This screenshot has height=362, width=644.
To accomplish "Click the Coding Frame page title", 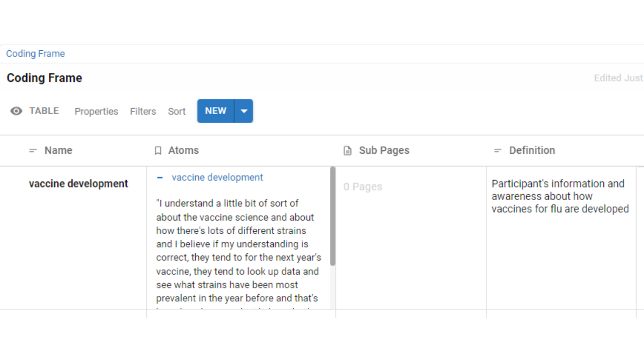I will pos(44,78).
